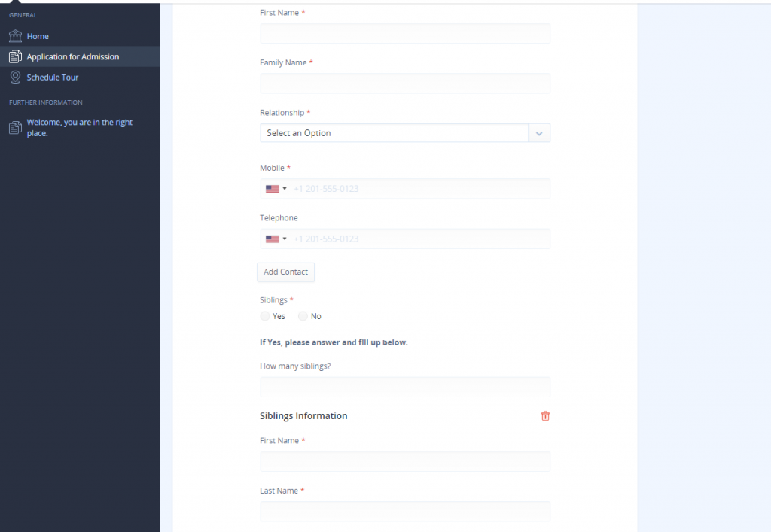Image resolution: width=771 pixels, height=532 pixels.
Task: Click the Schedule Tour map pin icon
Action: click(15, 78)
